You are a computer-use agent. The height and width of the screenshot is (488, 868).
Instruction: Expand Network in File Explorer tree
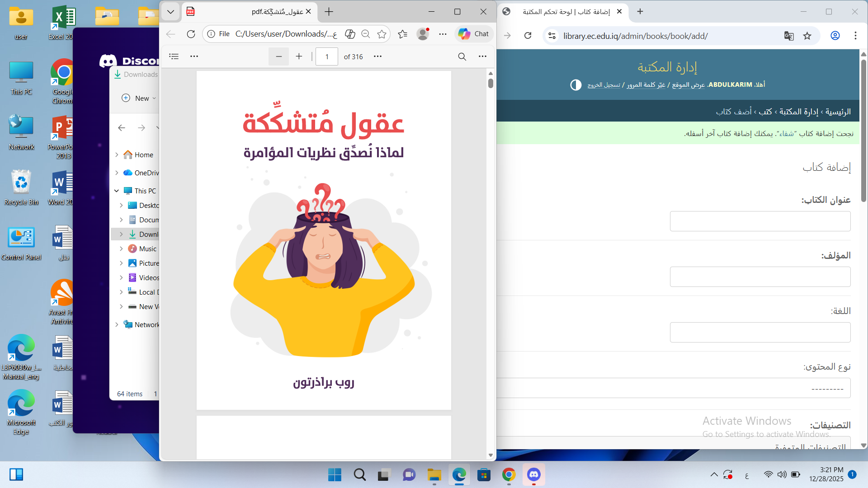point(117,325)
